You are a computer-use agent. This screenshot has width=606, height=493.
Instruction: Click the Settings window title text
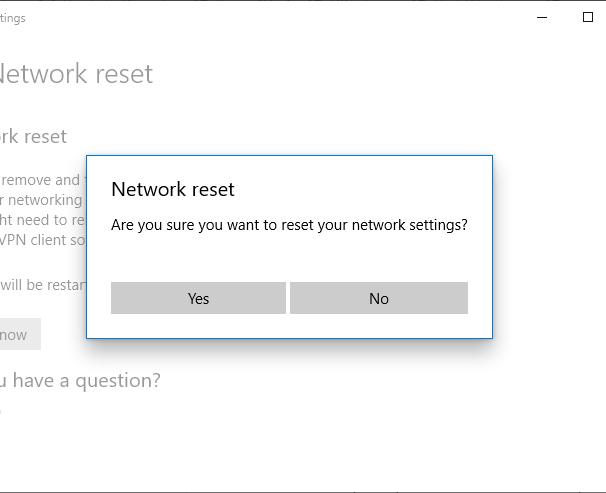click(x=13, y=18)
